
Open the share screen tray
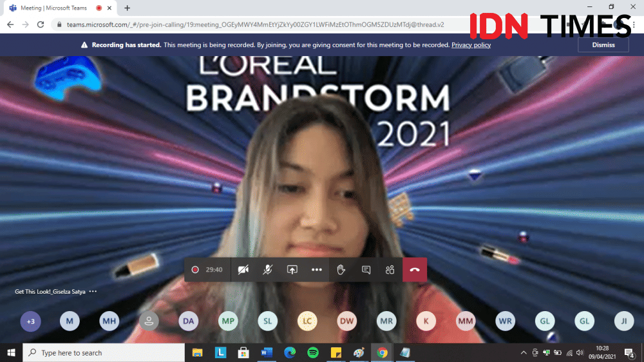pos(292,270)
